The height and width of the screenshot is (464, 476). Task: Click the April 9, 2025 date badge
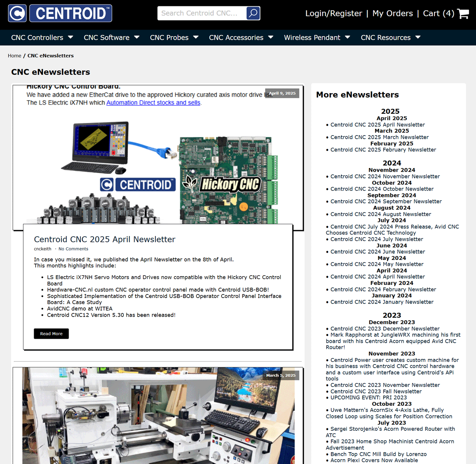click(x=282, y=94)
